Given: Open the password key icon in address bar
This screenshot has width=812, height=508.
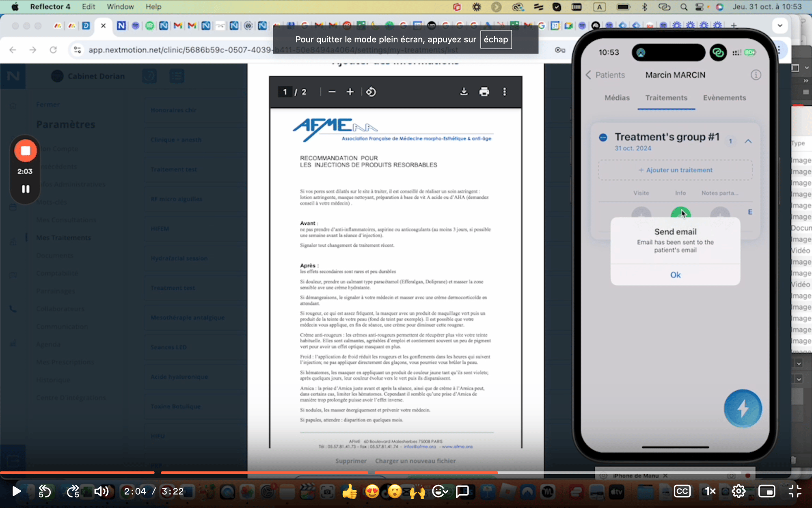Looking at the screenshot, I should (x=560, y=50).
